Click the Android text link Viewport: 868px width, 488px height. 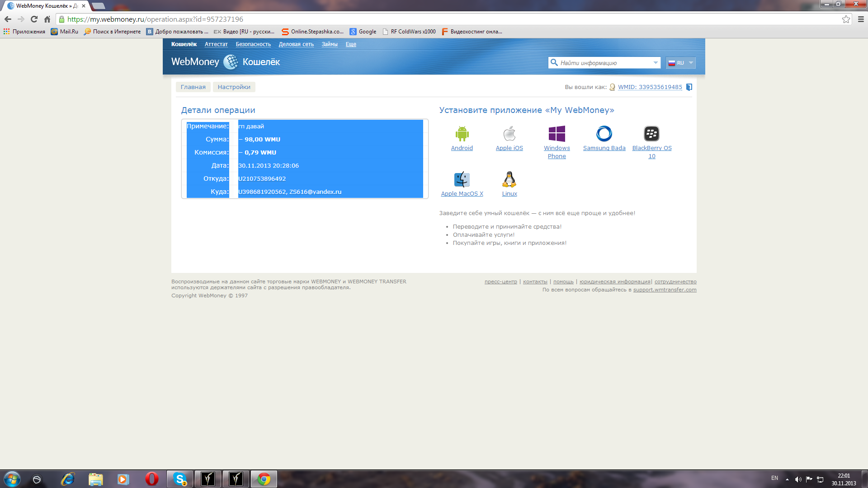(x=462, y=148)
